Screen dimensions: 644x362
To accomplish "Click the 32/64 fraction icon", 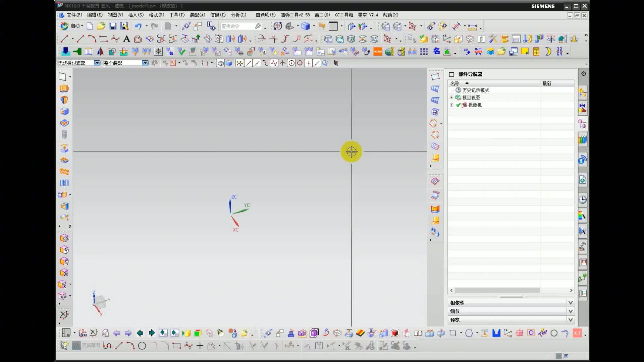I will click(559, 52).
